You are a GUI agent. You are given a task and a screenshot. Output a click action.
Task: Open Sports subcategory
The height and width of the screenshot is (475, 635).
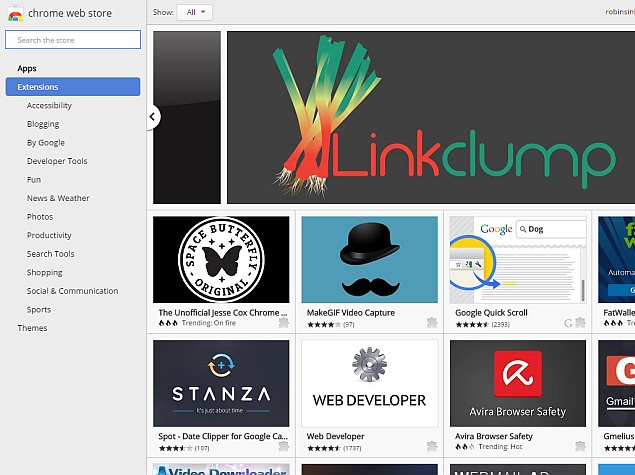[x=39, y=310]
